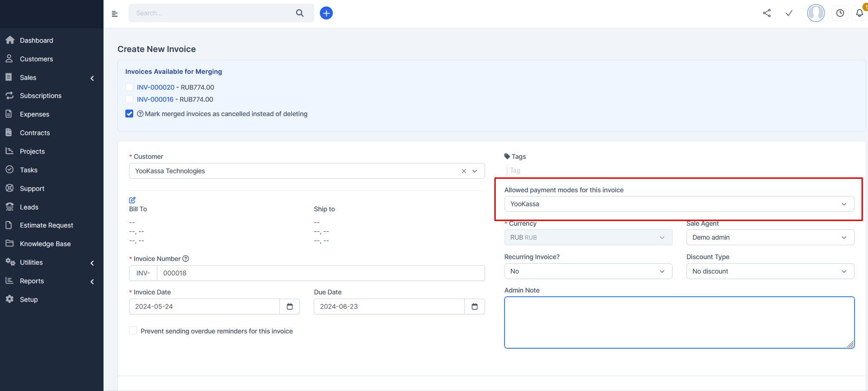Click the invoice number 000018 field

321,273
